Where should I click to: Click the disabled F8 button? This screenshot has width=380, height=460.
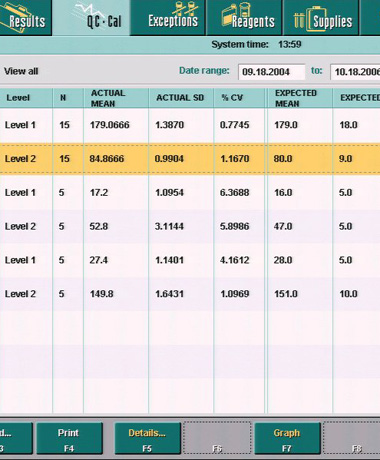coord(352,438)
